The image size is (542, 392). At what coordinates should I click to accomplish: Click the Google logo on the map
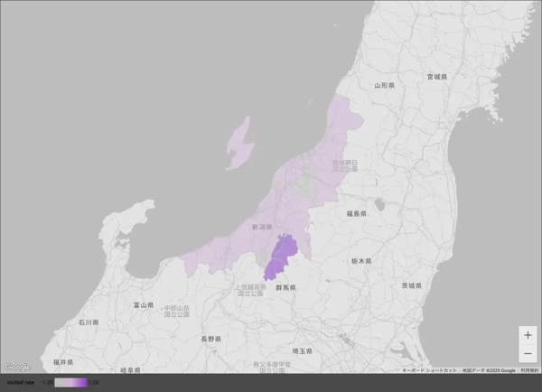[x=16, y=367]
